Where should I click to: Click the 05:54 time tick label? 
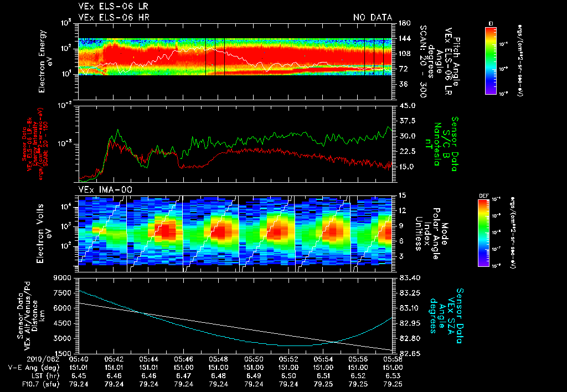click(323, 359)
